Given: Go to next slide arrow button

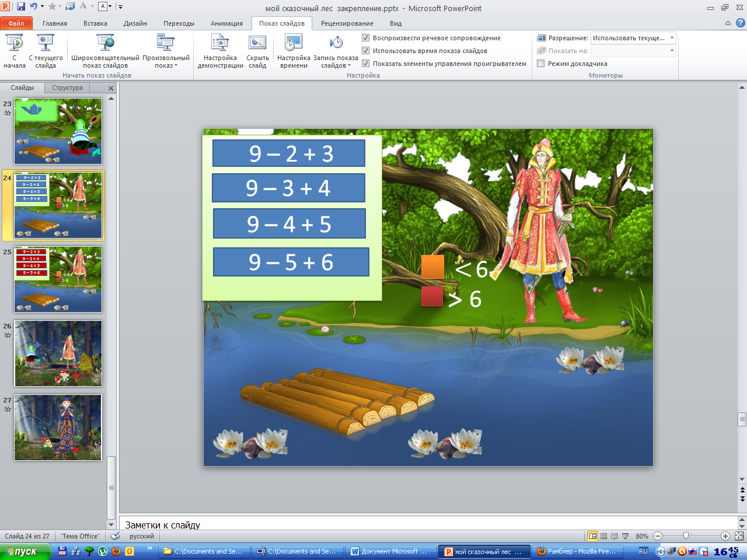Looking at the screenshot, I should 742,499.
